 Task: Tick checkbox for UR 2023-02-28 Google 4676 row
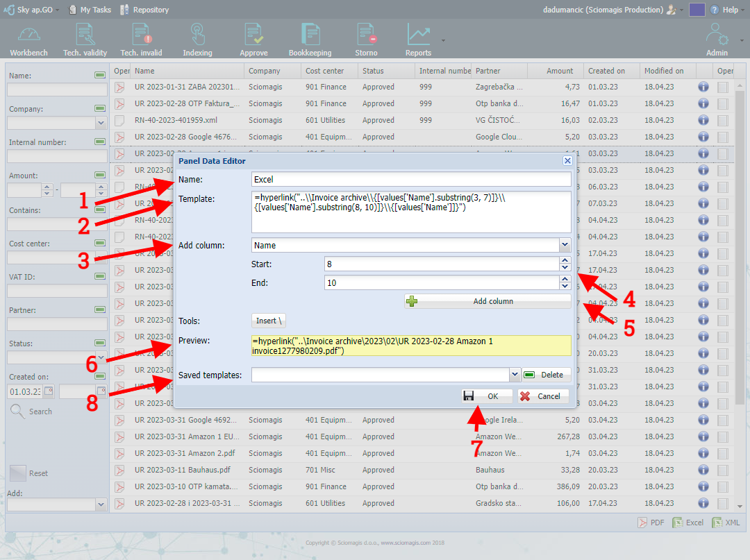(723, 137)
